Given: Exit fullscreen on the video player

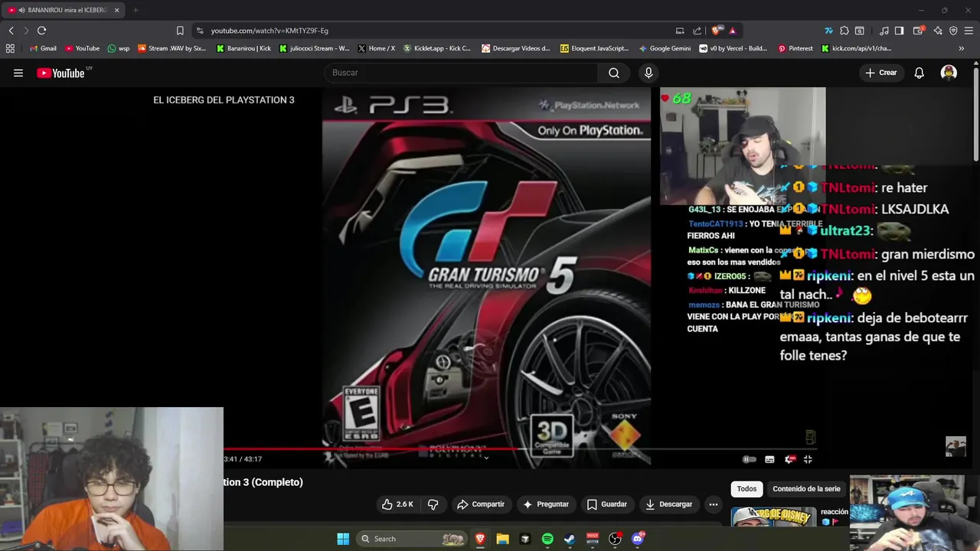Looking at the screenshot, I should (807, 459).
